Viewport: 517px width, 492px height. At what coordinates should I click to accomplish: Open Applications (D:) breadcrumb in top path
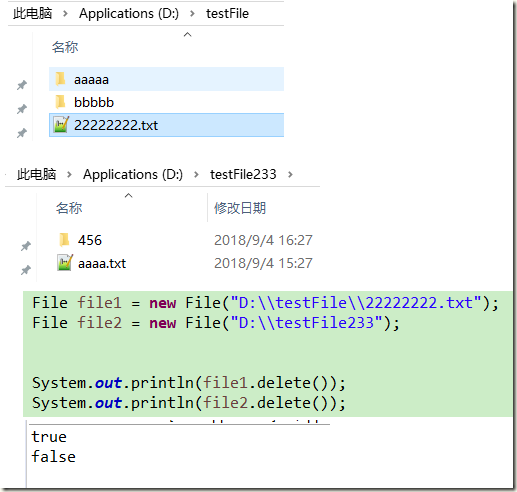tap(129, 14)
